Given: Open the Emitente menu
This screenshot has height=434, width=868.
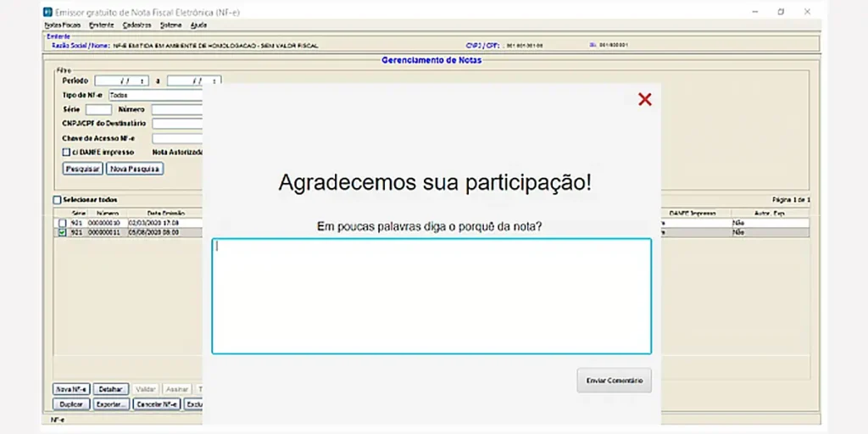Looking at the screenshot, I should point(102,25).
